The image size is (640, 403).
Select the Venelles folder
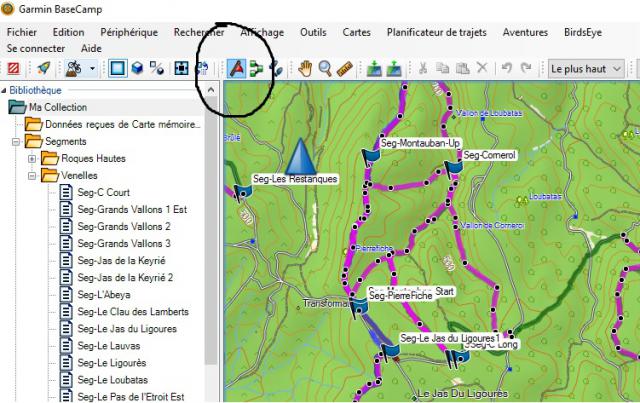(x=79, y=176)
